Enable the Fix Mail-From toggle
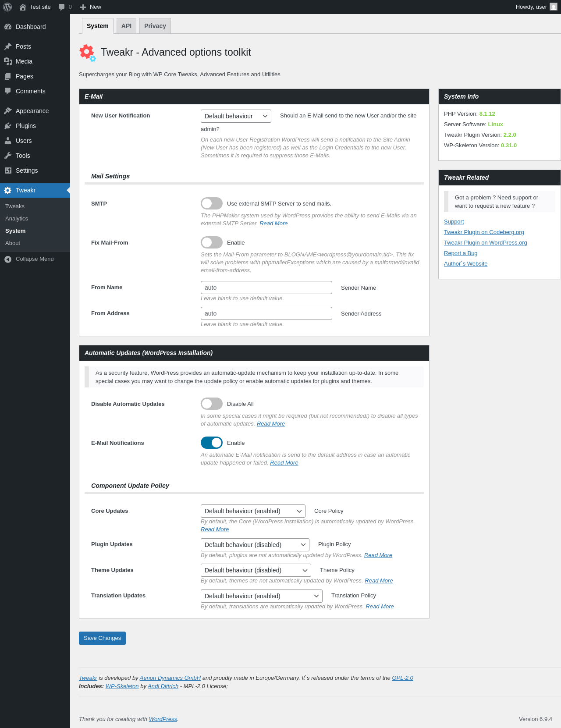 tap(212, 242)
